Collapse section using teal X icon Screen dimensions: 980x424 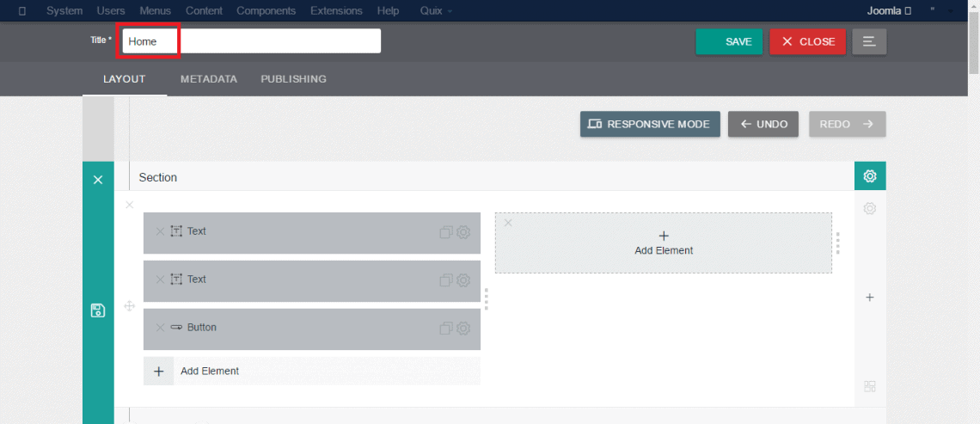pos(98,179)
